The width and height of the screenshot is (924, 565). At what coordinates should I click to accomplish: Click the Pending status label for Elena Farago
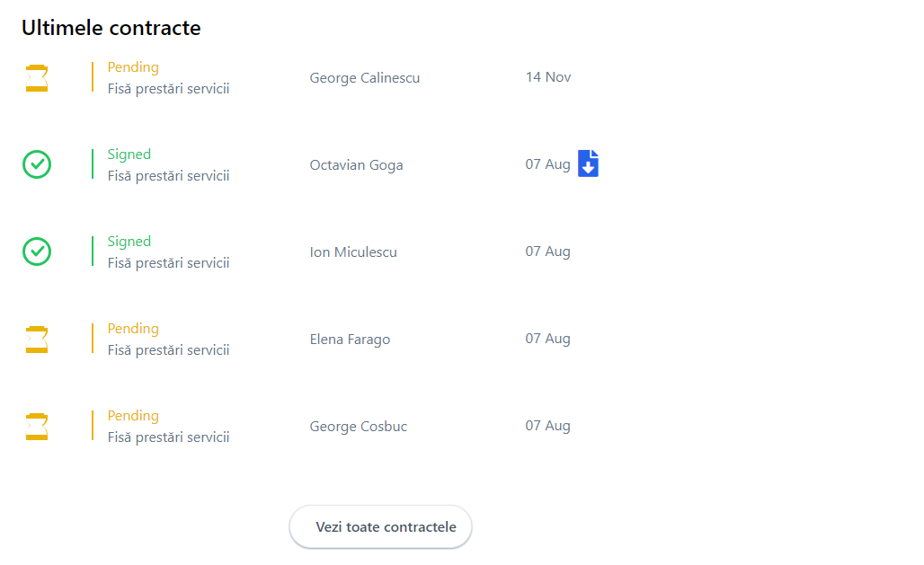[x=133, y=329]
